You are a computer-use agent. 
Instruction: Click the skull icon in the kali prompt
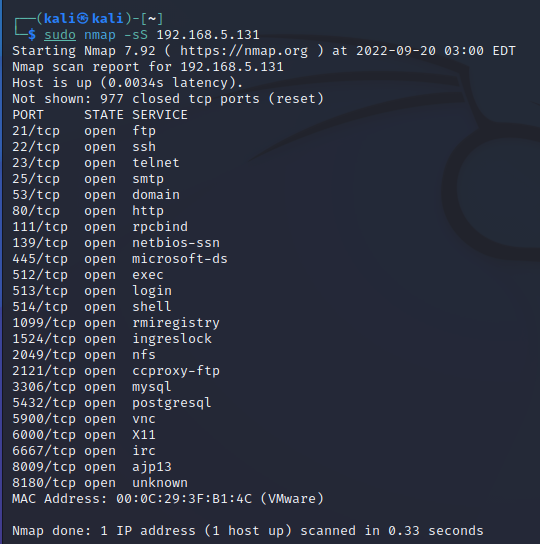[x=83, y=18]
